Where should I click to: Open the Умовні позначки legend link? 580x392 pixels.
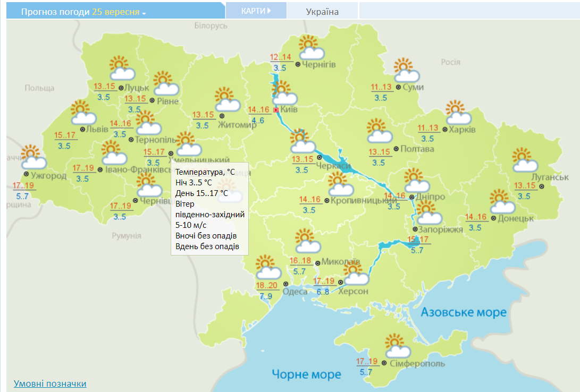pyautogui.click(x=50, y=384)
